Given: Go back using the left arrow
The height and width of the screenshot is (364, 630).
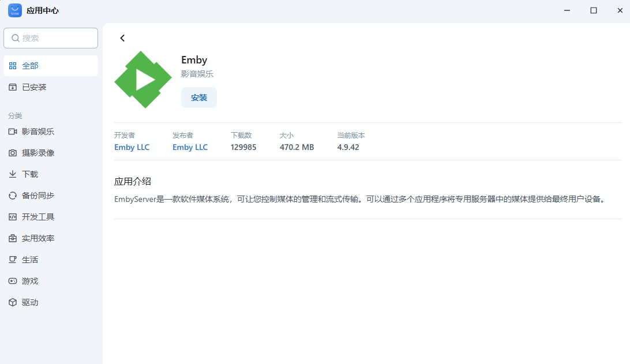Looking at the screenshot, I should click(x=122, y=38).
